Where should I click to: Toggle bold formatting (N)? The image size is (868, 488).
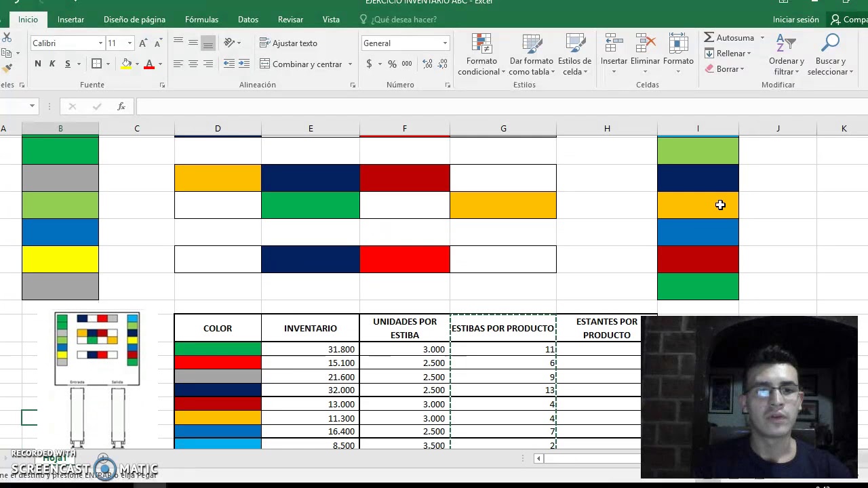[x=38, y=64]
